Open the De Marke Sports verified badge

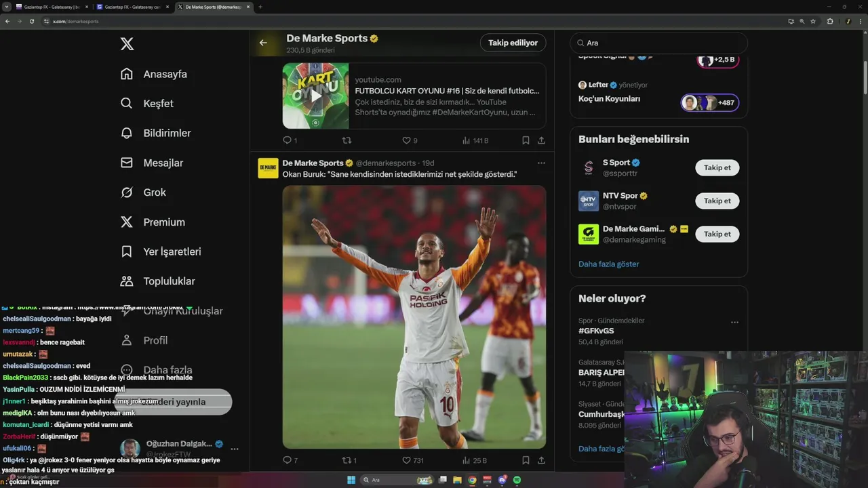(x=374, y=39)
